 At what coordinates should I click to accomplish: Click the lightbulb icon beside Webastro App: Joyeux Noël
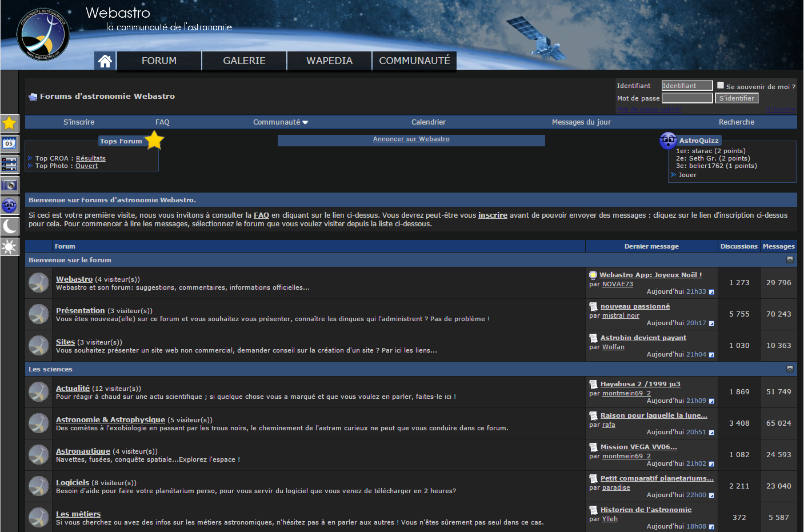pyautogui.click(x=593, y=275)
